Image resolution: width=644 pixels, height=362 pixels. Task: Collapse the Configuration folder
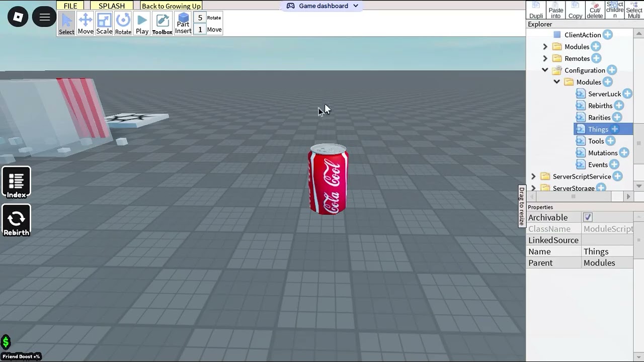click(x=545, y=70)
